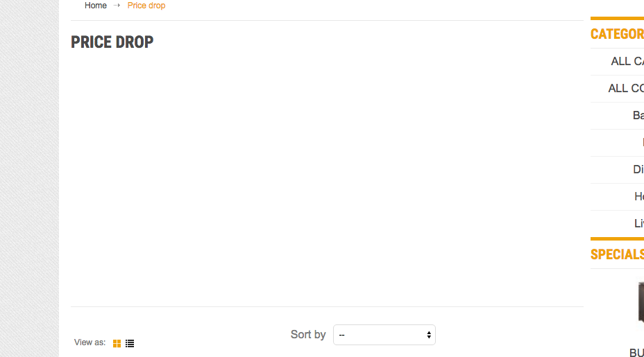This screenshot has height=357, width=644.
Task: Open the 'BU…' special product name
Action: point(636,353)
